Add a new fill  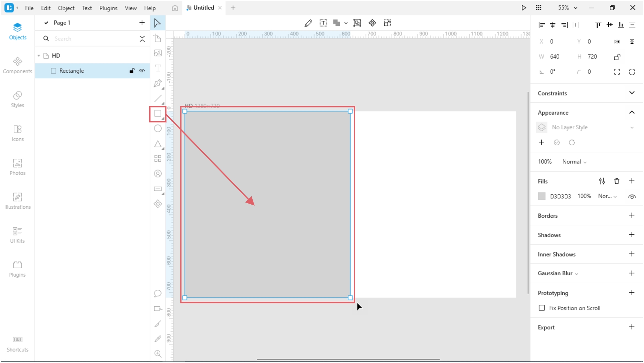click(x=632, y=181)
